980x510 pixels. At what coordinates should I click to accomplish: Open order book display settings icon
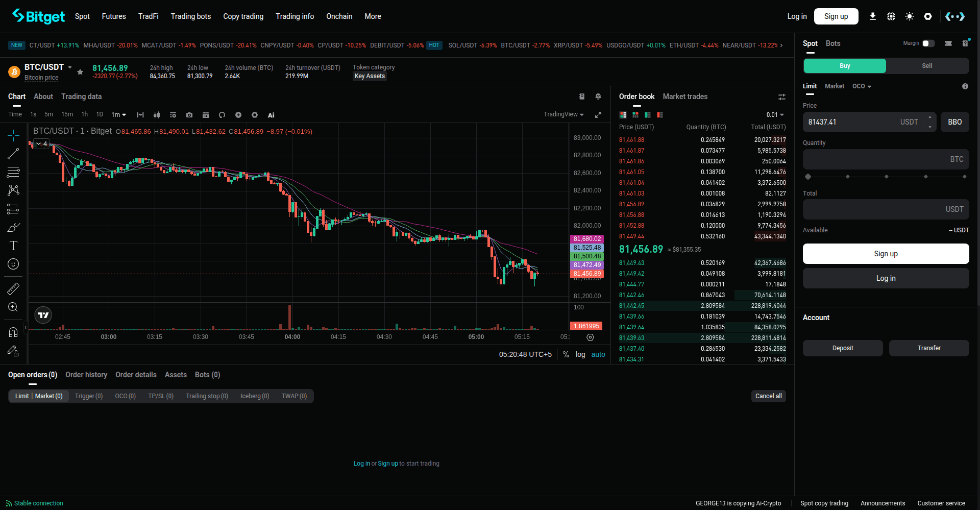coord(781,97)
